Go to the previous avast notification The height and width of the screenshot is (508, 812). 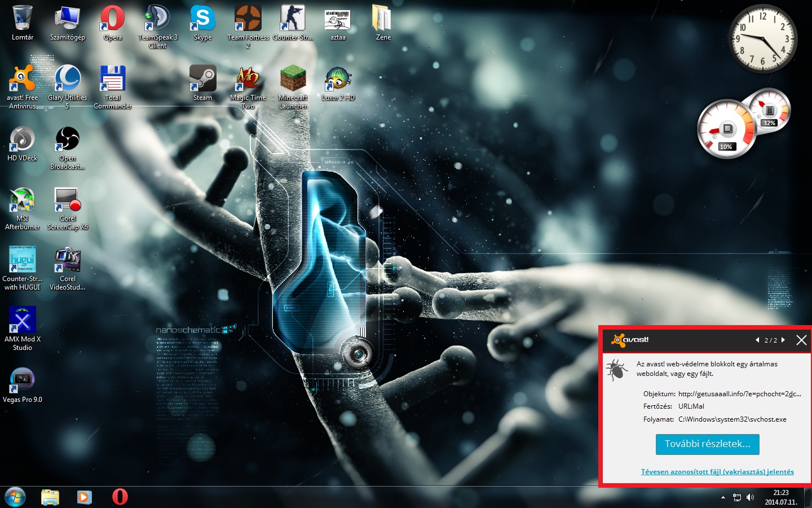tap(757, 340)
